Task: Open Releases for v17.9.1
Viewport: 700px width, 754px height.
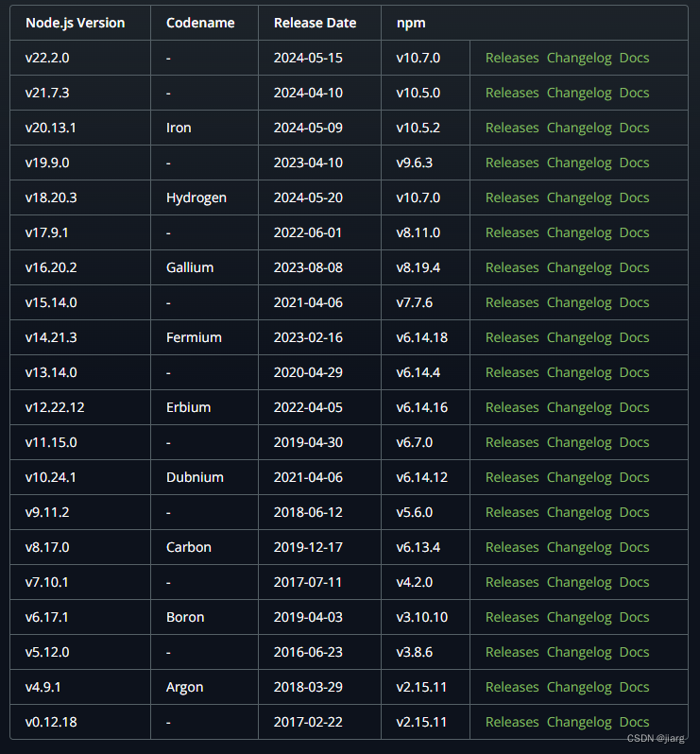Action: pyautogui.click(x=512, y=232)
